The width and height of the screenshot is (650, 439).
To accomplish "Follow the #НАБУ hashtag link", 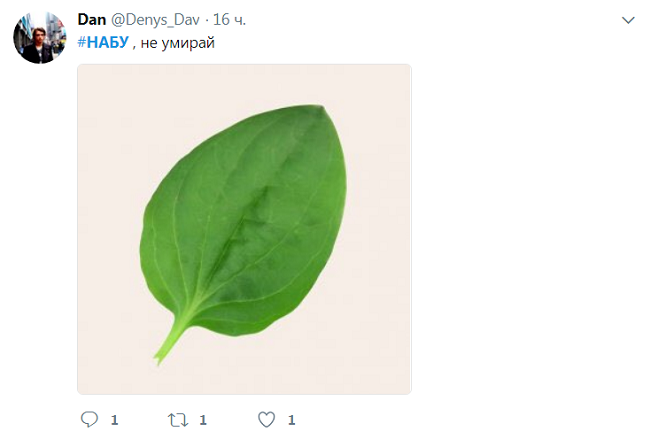I will click(103, 42).
